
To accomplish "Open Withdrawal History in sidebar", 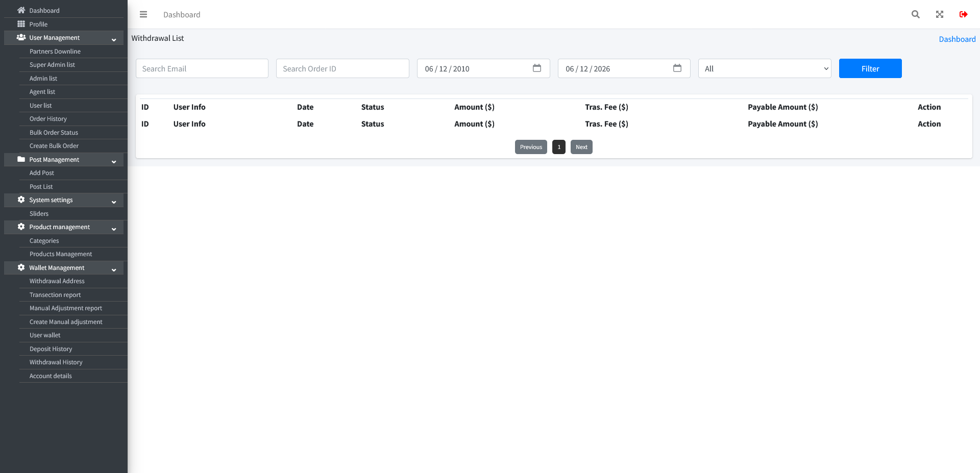I will 56,362.
